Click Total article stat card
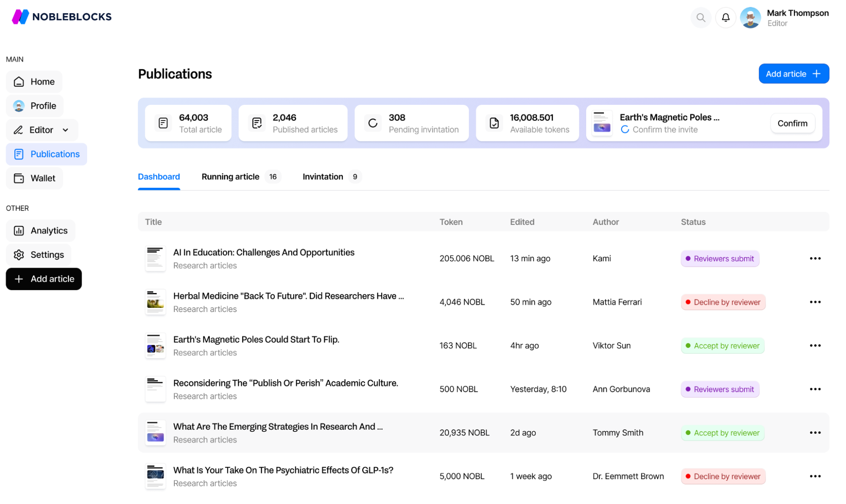The height and width of the screenshot is (504, 846). pos(188,123)
